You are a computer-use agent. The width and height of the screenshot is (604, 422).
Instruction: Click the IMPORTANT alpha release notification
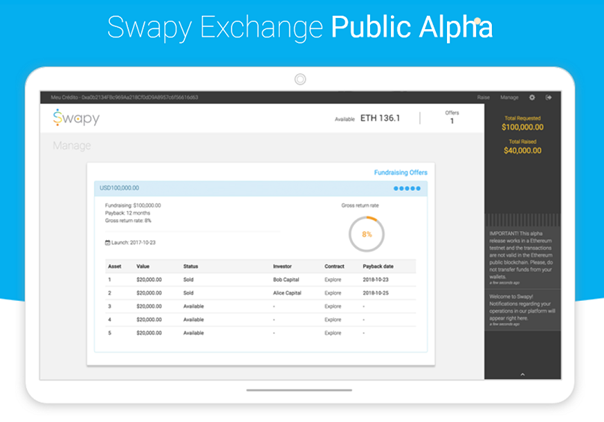(x=523, y=257)
